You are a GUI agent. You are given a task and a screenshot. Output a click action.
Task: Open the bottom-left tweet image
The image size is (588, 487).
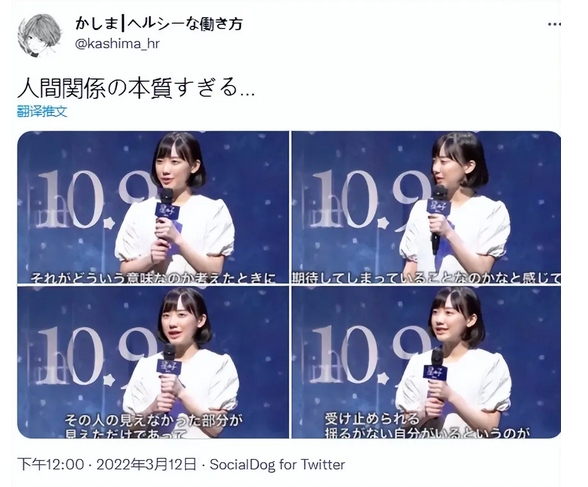pyautogui.click(x=153, y=362)
